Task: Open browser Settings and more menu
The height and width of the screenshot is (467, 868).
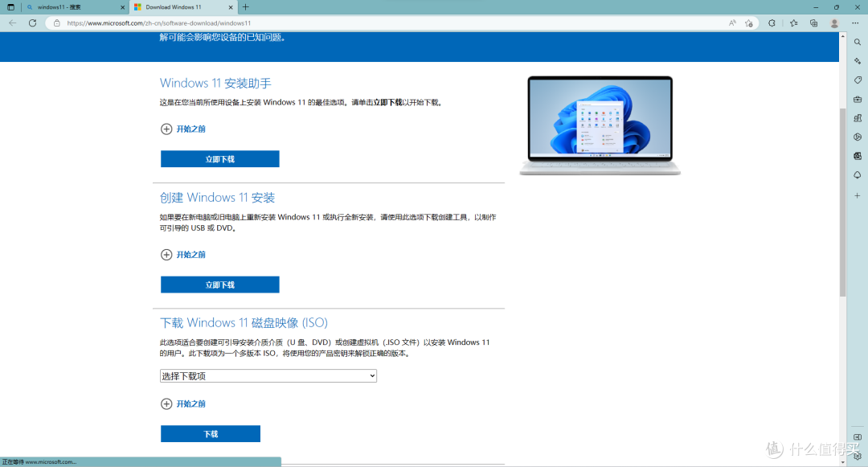Action: [x=855, y=23]
